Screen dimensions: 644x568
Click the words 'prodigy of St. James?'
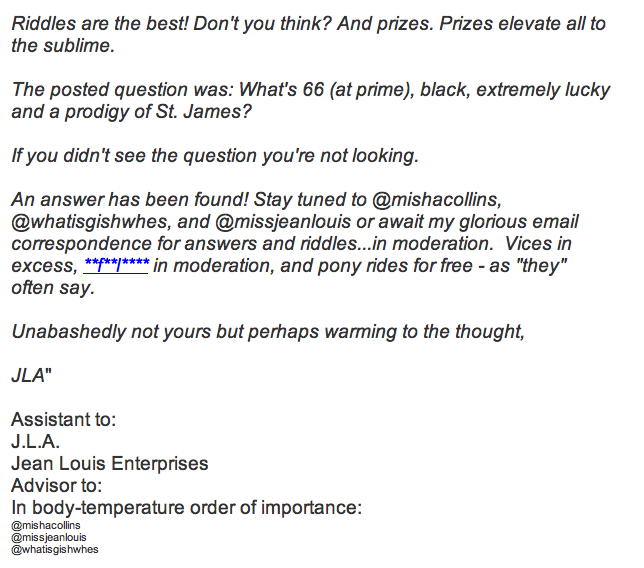(x=158, y=112)
